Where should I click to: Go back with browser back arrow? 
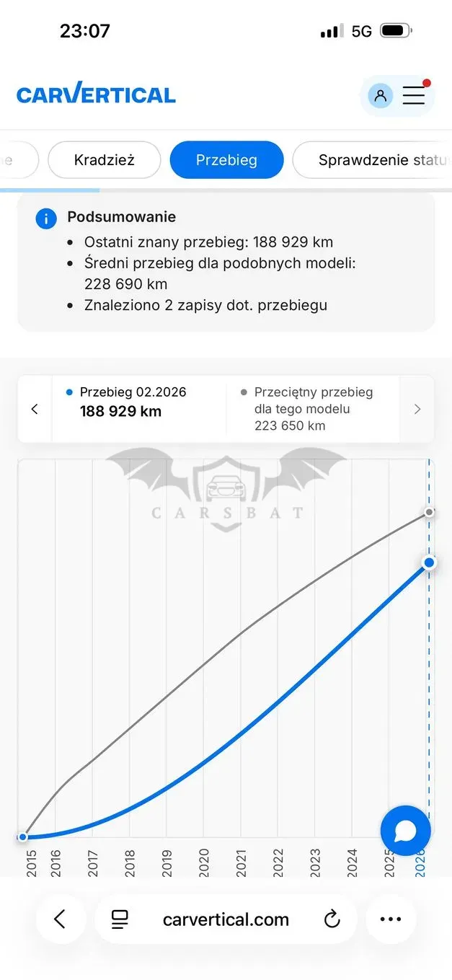(x=60, y=919)
